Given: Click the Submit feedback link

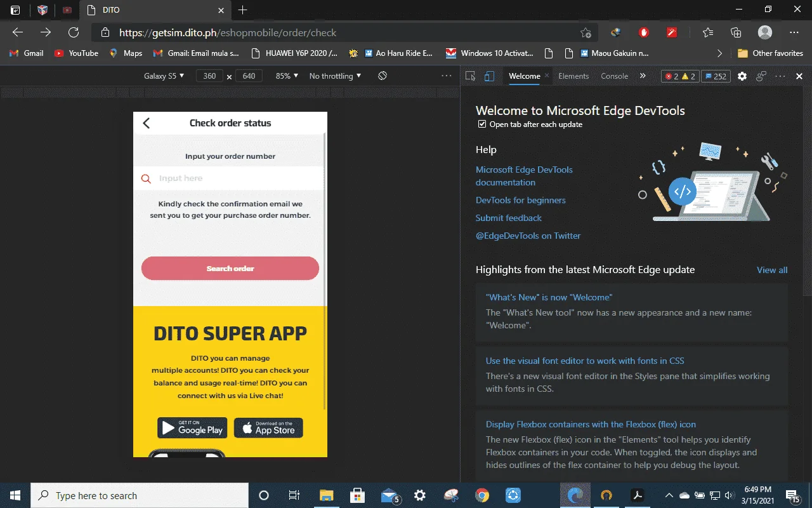Looking at the screenshot, I should point(509,218).
